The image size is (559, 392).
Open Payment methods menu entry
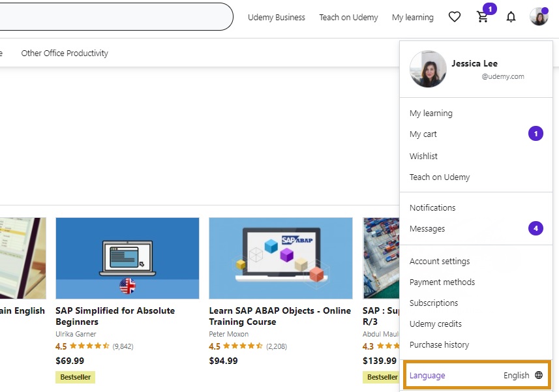[x=442, y=282]
